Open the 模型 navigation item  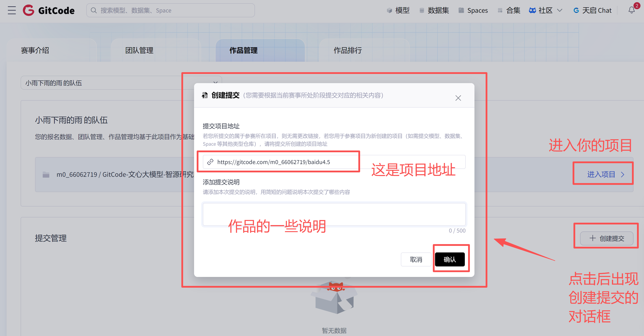(398, 10)
